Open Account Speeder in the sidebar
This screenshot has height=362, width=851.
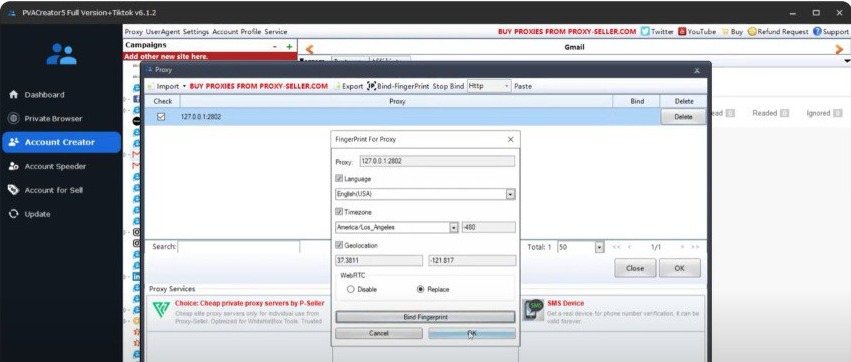(55, 166)
